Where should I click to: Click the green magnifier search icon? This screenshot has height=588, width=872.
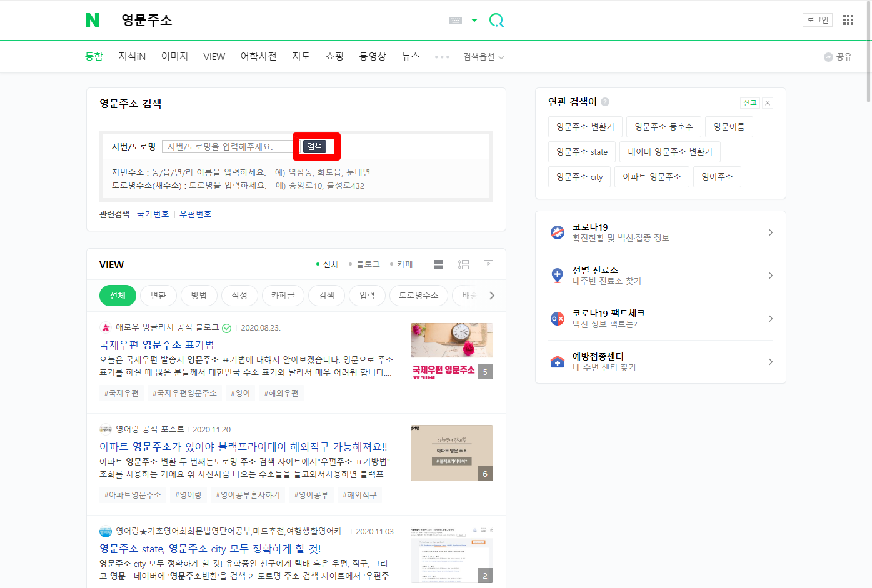[496, 21]
